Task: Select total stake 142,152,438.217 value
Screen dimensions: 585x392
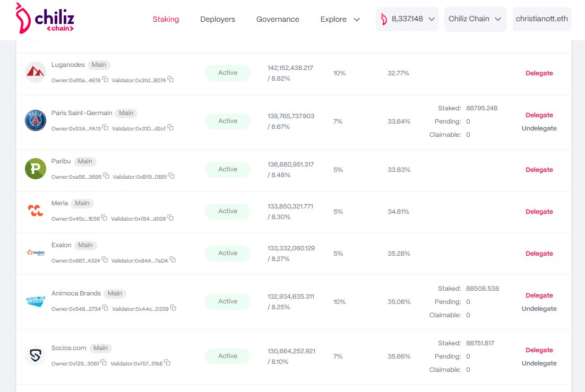Action: click(x=290, y=68)
